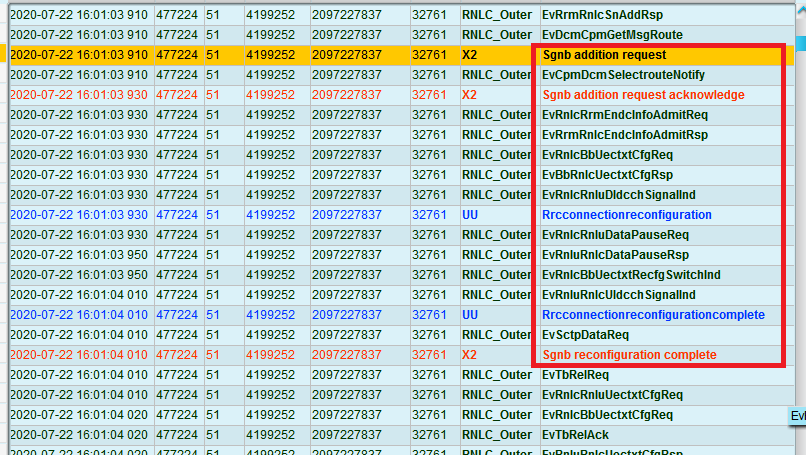Click the EvTbRelAck event row

click(x=574, y=435)
